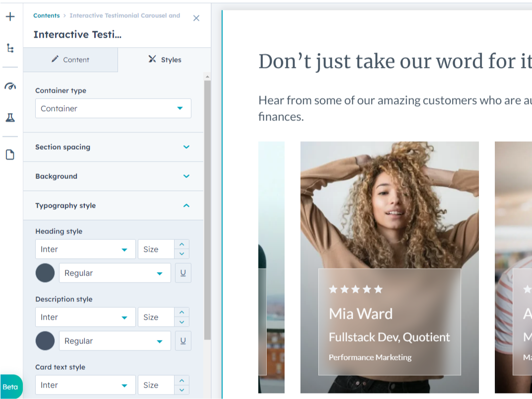
Task: Click the plus add module icon
Action: pos(10,17)
